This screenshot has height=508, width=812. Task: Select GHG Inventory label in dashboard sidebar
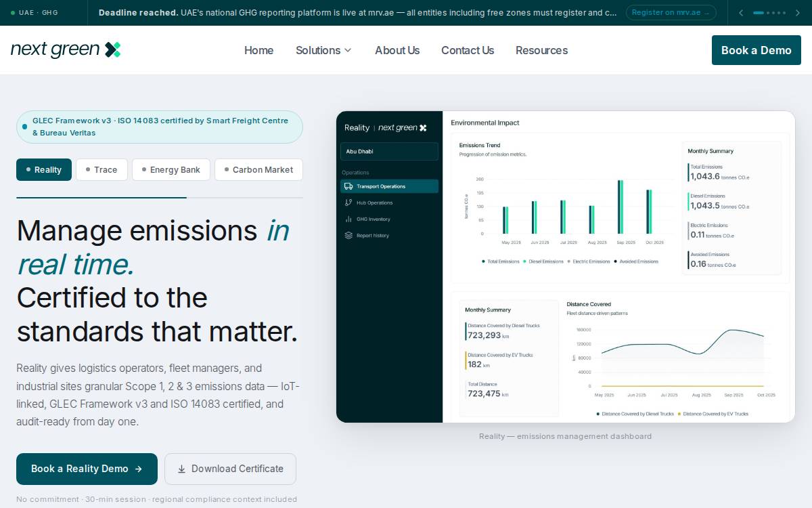[374, 219]
